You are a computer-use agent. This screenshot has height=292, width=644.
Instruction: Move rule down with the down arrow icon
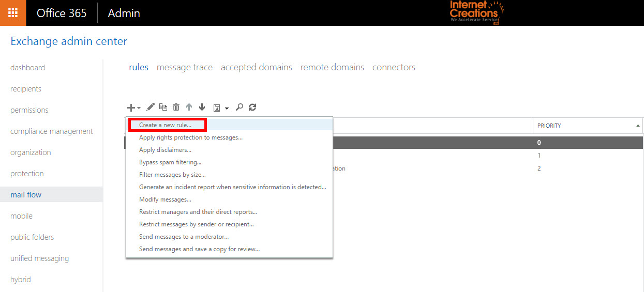[202, 107]
